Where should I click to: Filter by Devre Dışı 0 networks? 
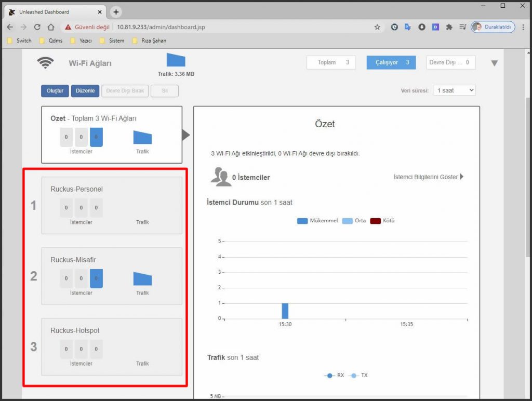(x=451, y=62)
